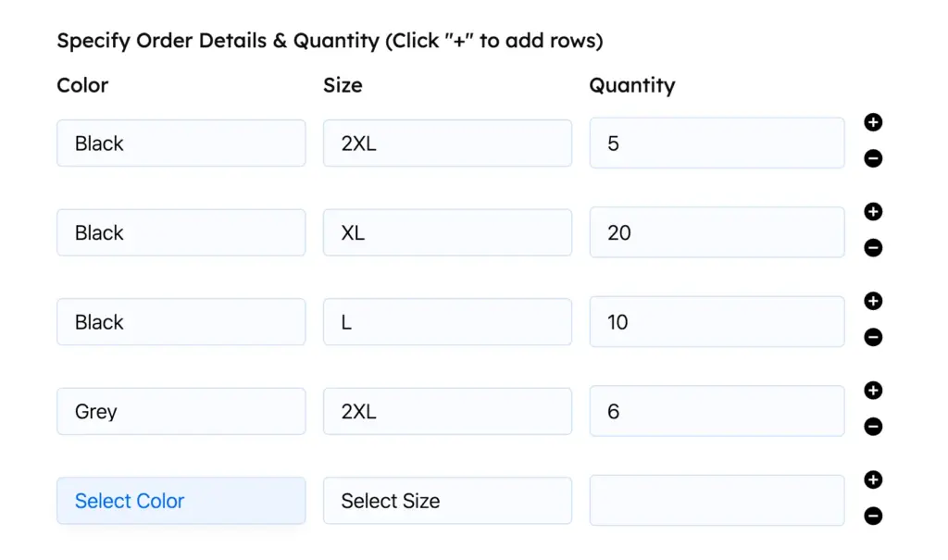Delete the Black XL row with the minus icon

[871, 247]
